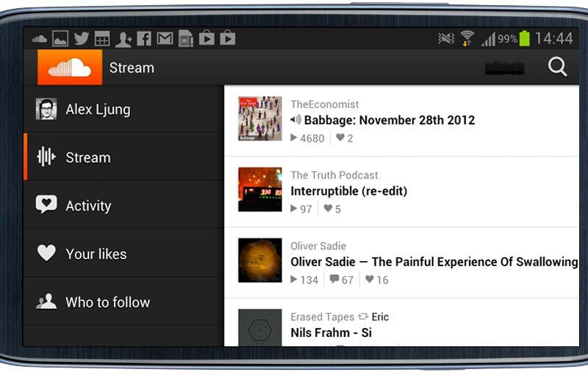
Task: Open Gmail notification icon in status bar
Action: (x=165, y=38)
